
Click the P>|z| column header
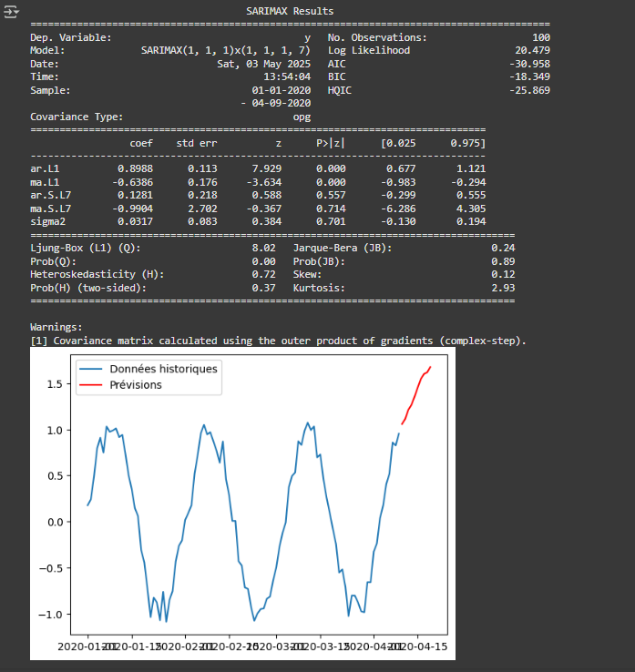(x=331, y=143)
